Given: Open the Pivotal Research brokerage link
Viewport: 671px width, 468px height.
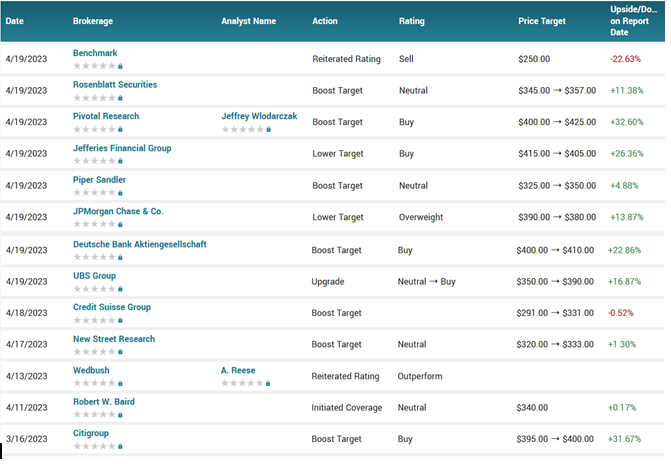Looking at the screenshot, I should [x=106, y=116].
